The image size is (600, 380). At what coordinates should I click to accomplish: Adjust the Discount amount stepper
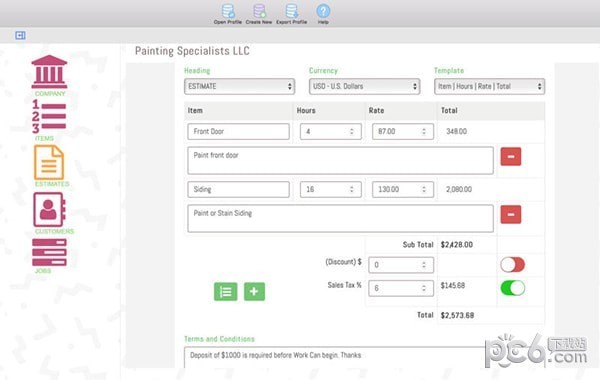[424, 265]
